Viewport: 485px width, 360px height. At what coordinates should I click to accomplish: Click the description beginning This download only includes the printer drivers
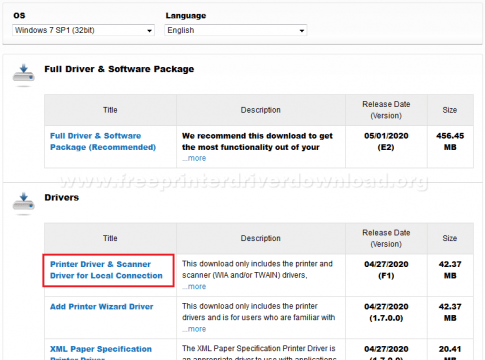tap(258, 312)
